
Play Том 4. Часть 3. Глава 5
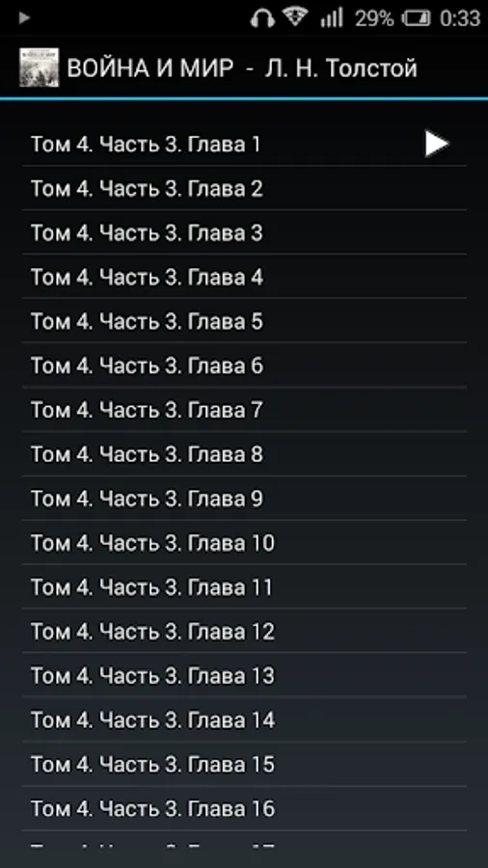coord(244,321)
